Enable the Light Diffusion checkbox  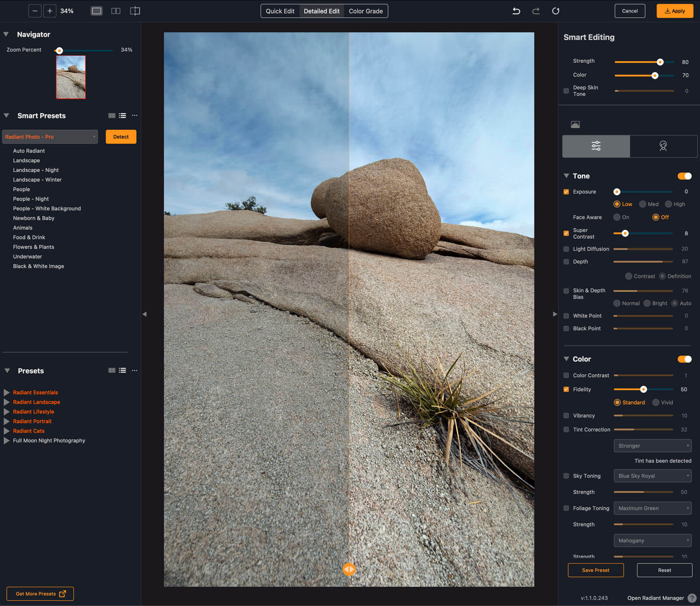566,249
